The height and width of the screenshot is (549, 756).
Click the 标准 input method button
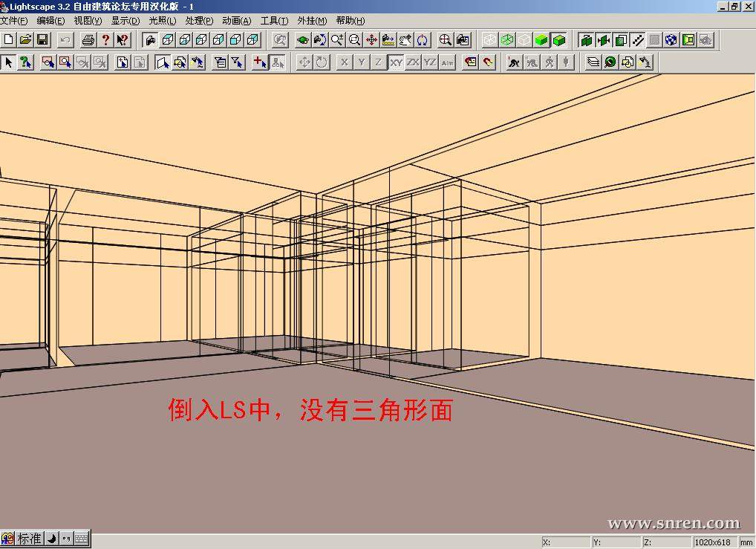click(29, 539)
